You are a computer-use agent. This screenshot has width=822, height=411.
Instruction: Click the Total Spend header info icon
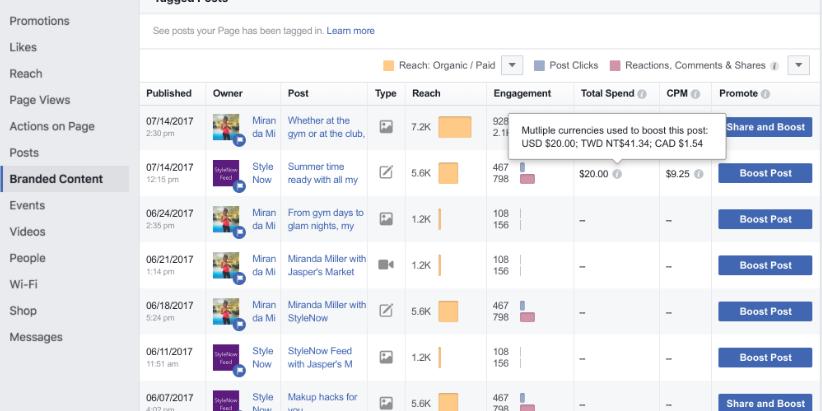point(642,94)
